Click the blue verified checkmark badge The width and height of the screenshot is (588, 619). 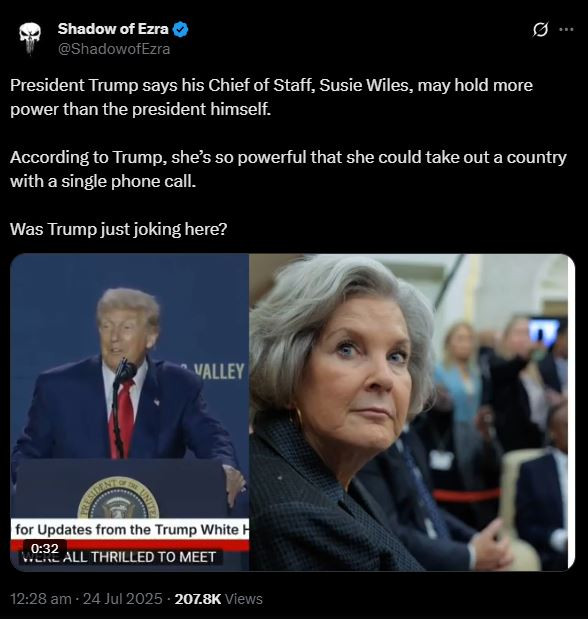[x=180, y=30]
